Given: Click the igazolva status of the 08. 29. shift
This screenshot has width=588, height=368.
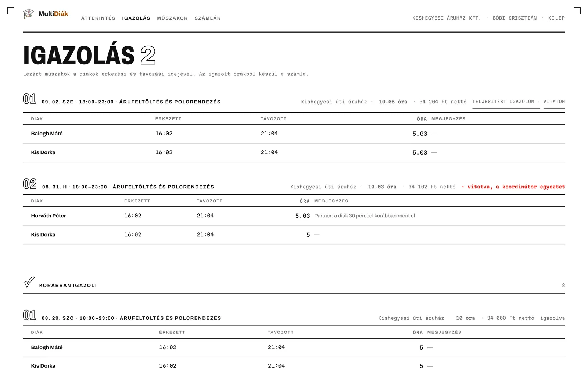Looking at the screenshot, I should pos(552,318).
